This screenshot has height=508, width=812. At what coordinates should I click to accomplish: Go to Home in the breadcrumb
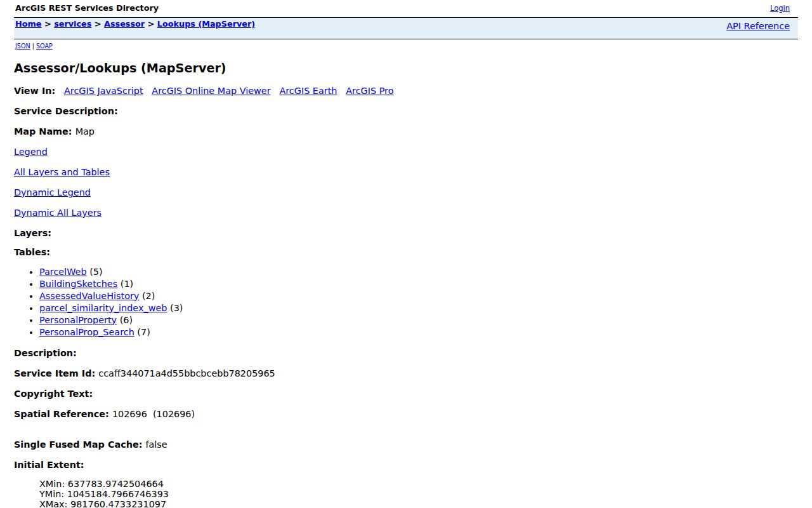29,24
